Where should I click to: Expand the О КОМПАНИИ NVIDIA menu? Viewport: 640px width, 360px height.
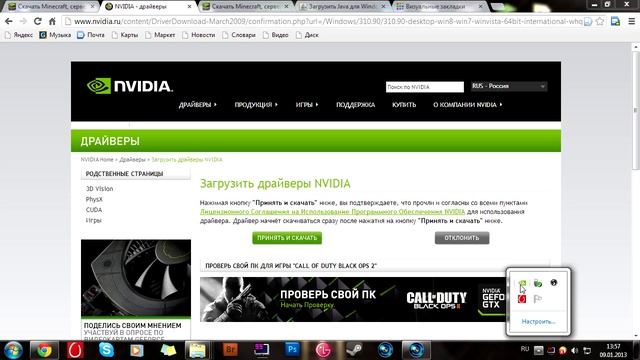468,105
